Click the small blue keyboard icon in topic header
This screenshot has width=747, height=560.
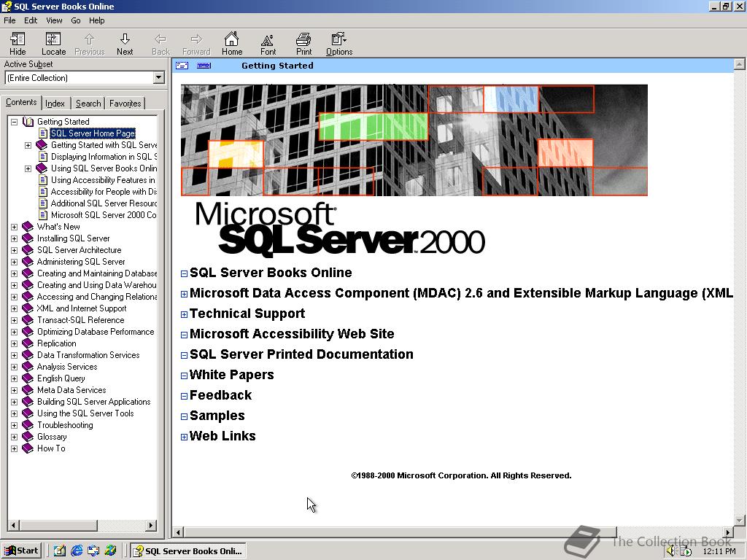[204, 66]
